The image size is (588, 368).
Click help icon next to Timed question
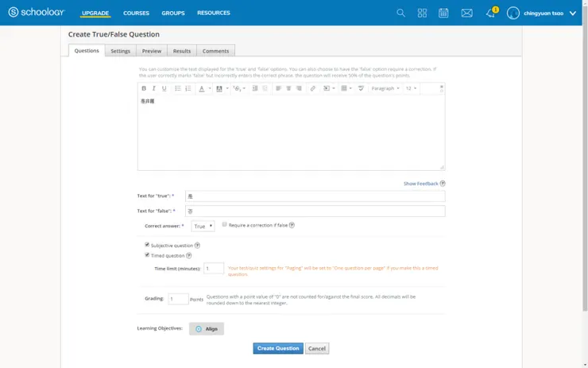pos(188,255)
